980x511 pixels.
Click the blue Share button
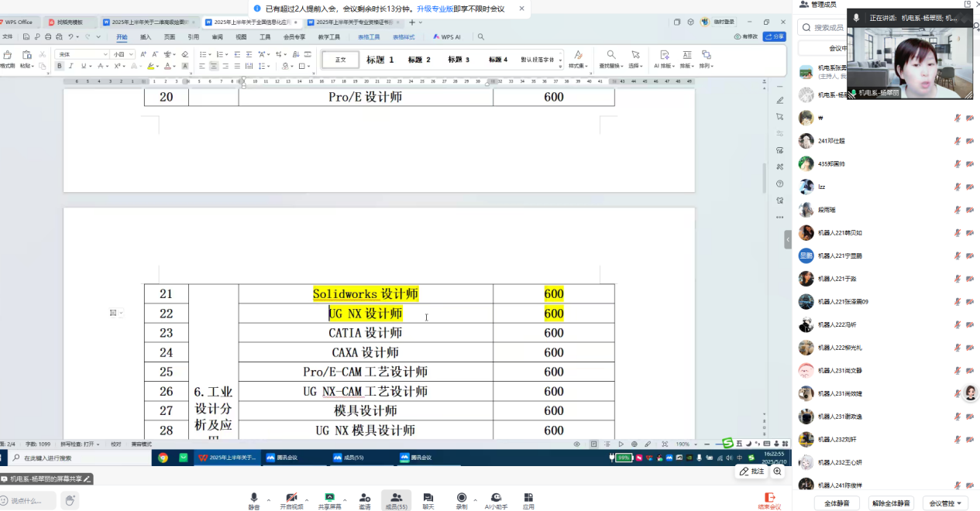click(774, 36)
